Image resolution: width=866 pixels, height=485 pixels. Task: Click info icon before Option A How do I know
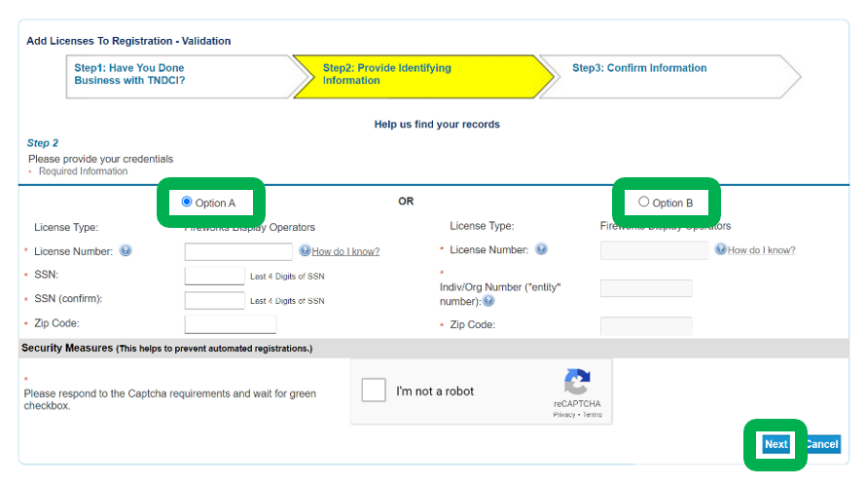[x=305, y=251]
